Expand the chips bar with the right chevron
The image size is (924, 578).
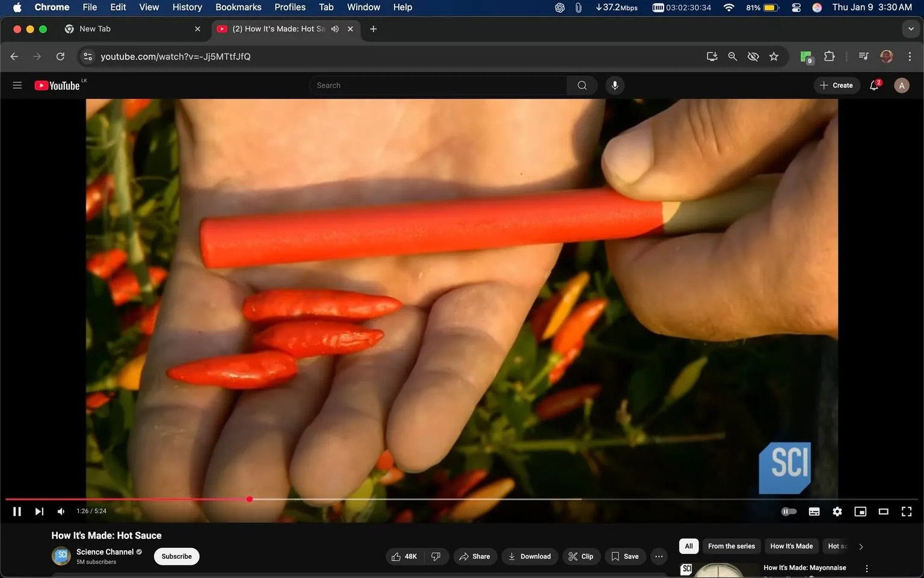coord(860,546)
